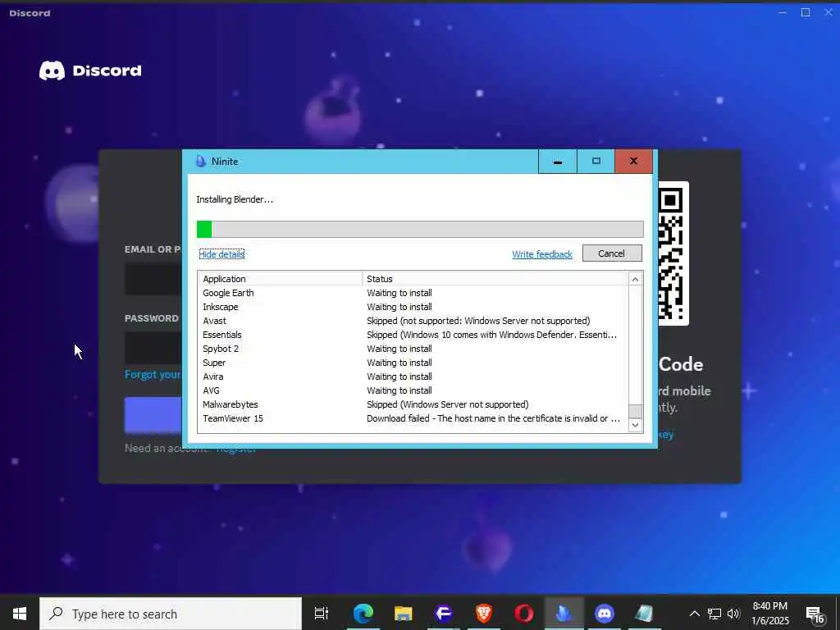
Task: Select the Avast row
Action: pyautogui.click(x=413, y=321)
